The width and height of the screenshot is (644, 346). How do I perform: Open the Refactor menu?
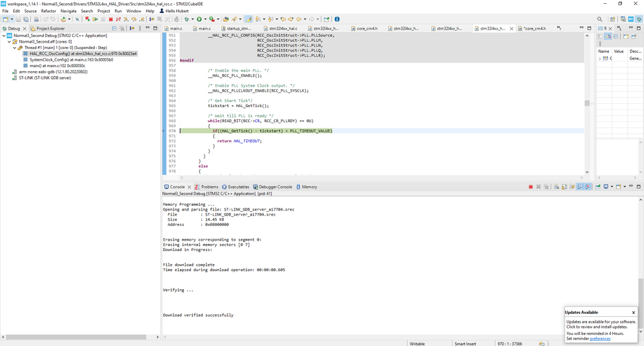pos(48,11)
